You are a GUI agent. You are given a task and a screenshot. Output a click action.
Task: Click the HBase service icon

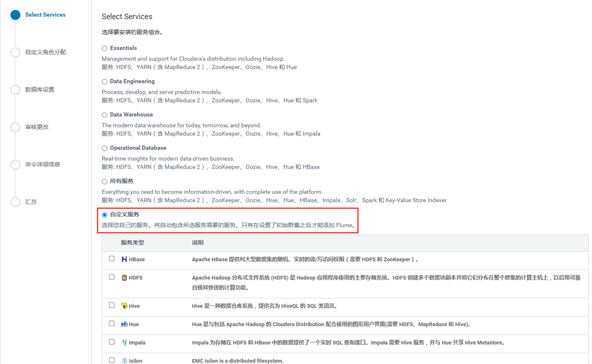[x=124, y=259]
